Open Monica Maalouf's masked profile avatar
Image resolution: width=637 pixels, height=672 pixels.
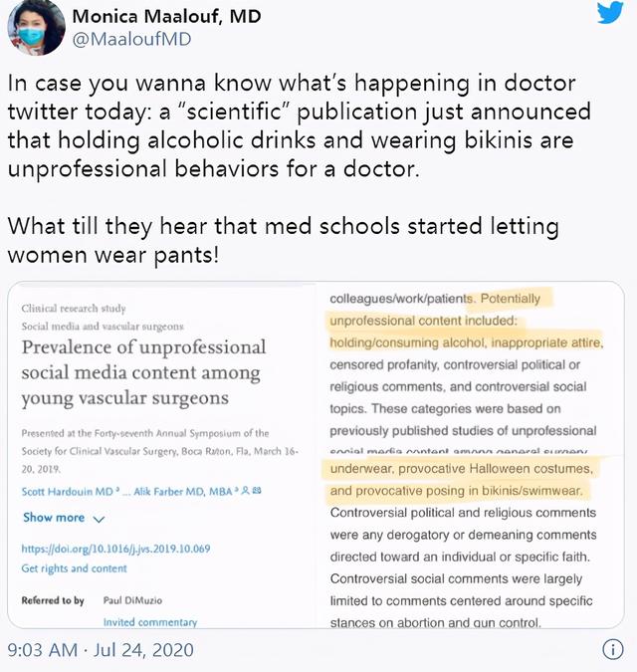click(x=37, y=29)
